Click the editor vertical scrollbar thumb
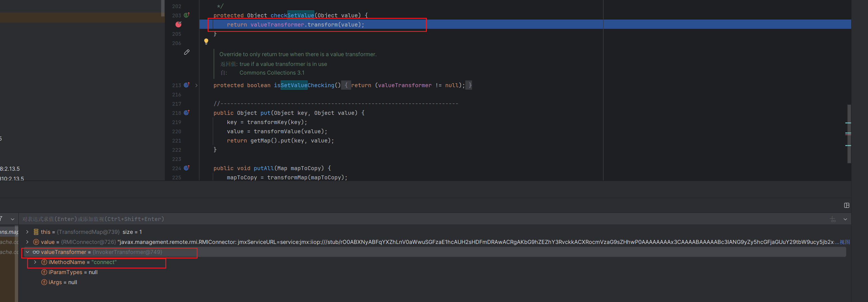Viewport: 868px width, 302px height. pos(849,134)
